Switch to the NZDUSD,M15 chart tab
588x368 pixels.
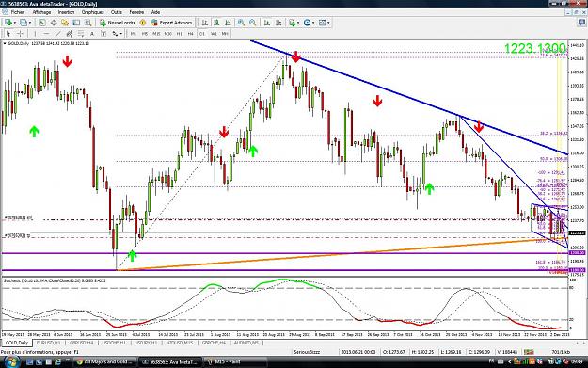pos(180,343)
